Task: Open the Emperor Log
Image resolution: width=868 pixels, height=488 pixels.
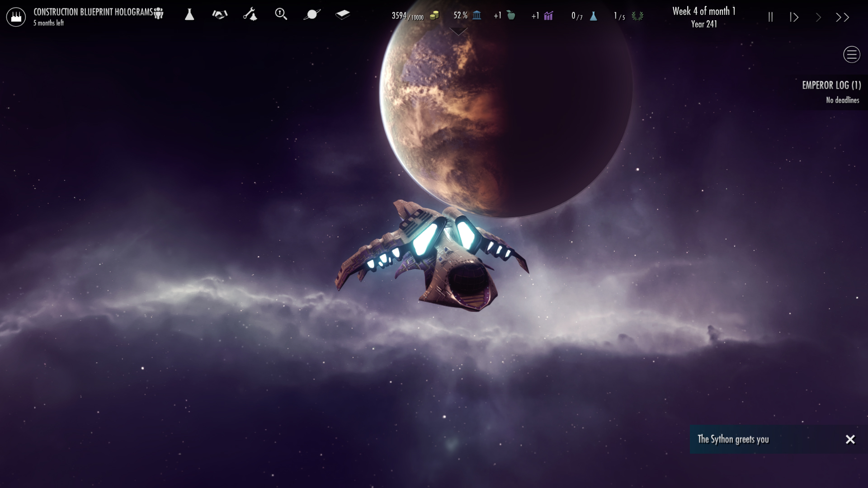Action: pos(832,85)
